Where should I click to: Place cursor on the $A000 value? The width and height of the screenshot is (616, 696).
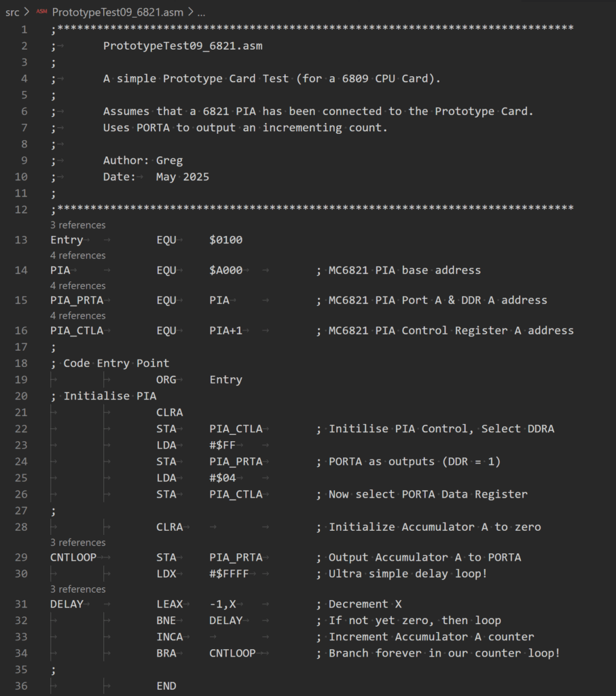point(225,271)
